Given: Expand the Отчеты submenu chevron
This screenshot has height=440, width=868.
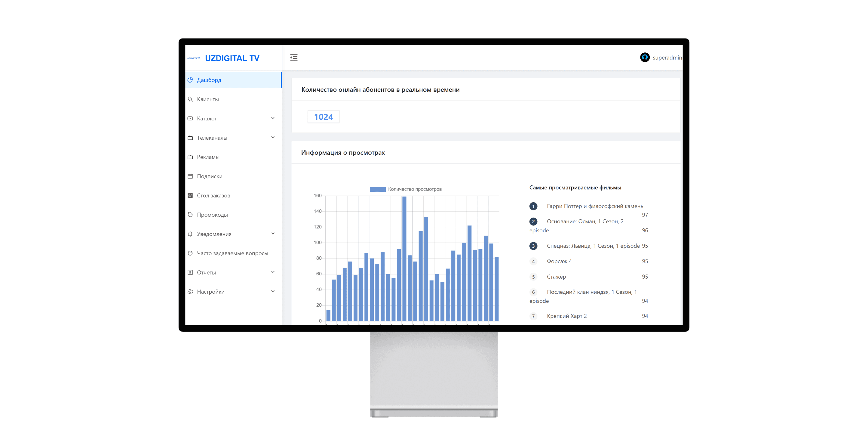Looking at the screenshot, I should pyautogui.click(x=273, y=272).
